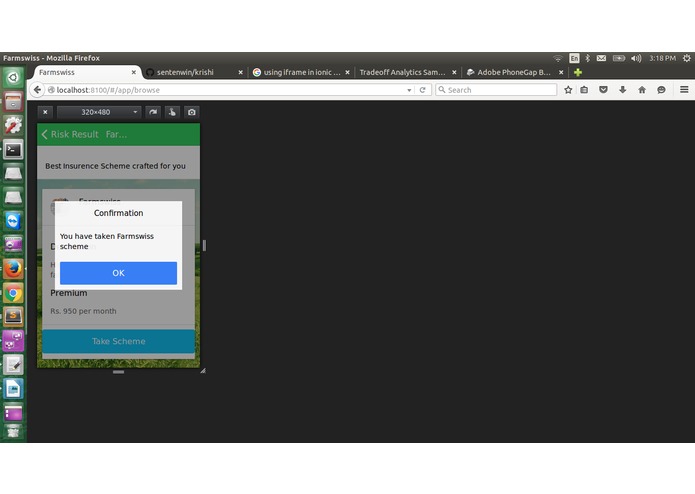Screen dimensions: 695x494
Task: Click the Confirmation dialog title
Action: coord(118,213)
